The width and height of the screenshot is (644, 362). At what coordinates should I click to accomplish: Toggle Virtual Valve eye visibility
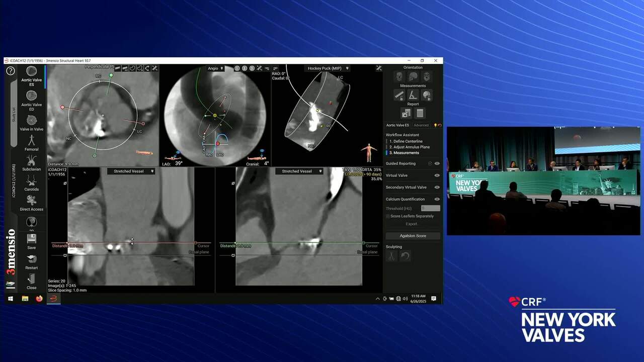(437, 175)
